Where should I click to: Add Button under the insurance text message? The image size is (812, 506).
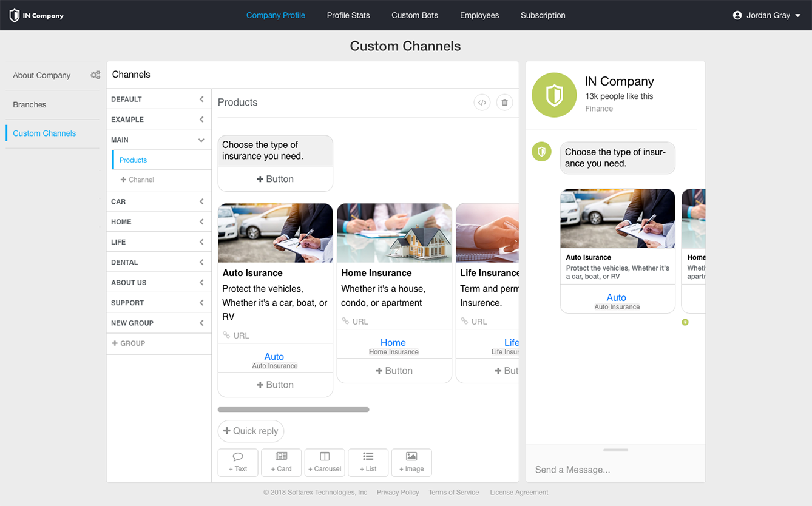276,179
